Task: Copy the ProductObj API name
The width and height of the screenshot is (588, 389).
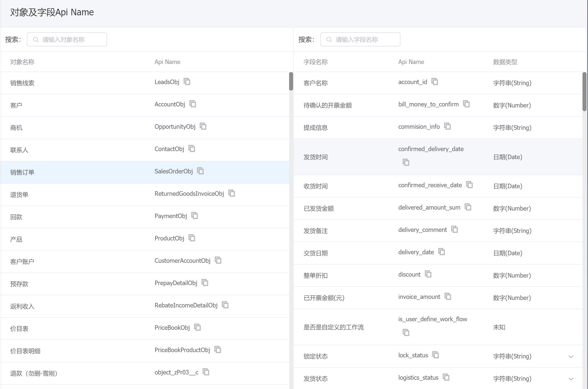Action: point(192,238)
